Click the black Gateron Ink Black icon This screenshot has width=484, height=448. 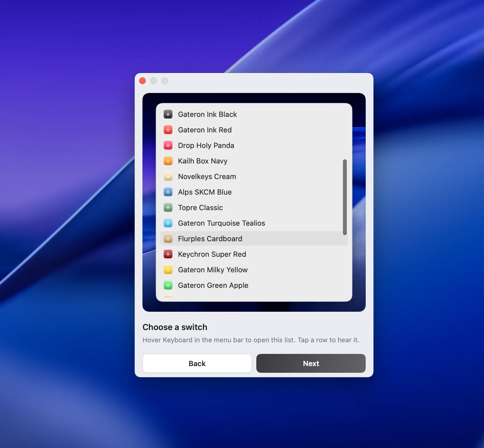[x=168, y=114]
